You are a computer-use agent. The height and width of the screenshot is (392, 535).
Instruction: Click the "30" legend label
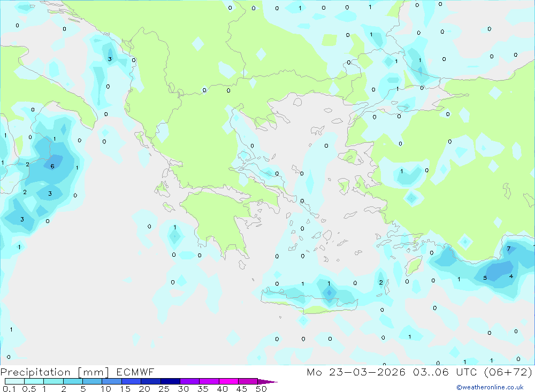(x=184, y=389)
